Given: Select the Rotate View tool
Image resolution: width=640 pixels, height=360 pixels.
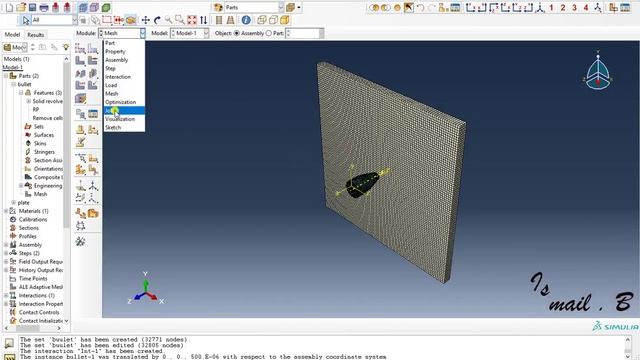Looking at the screenshot, I should tap(157, 20).
